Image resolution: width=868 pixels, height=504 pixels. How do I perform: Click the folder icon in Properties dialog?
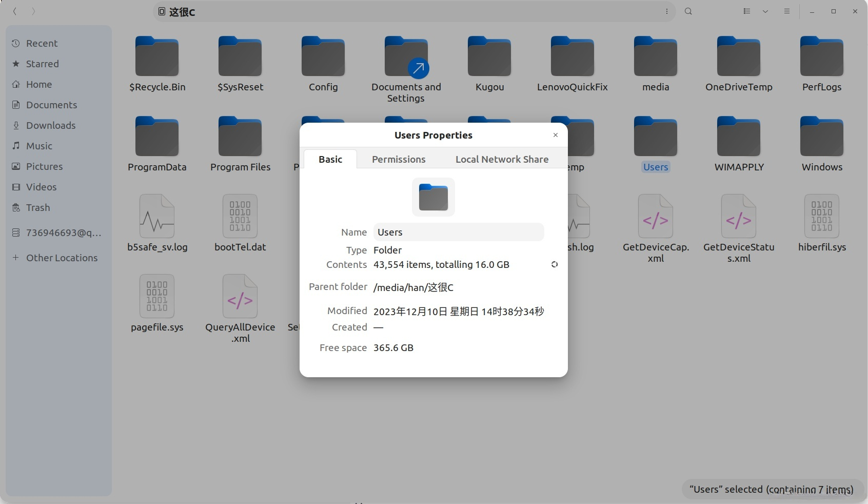433,197
